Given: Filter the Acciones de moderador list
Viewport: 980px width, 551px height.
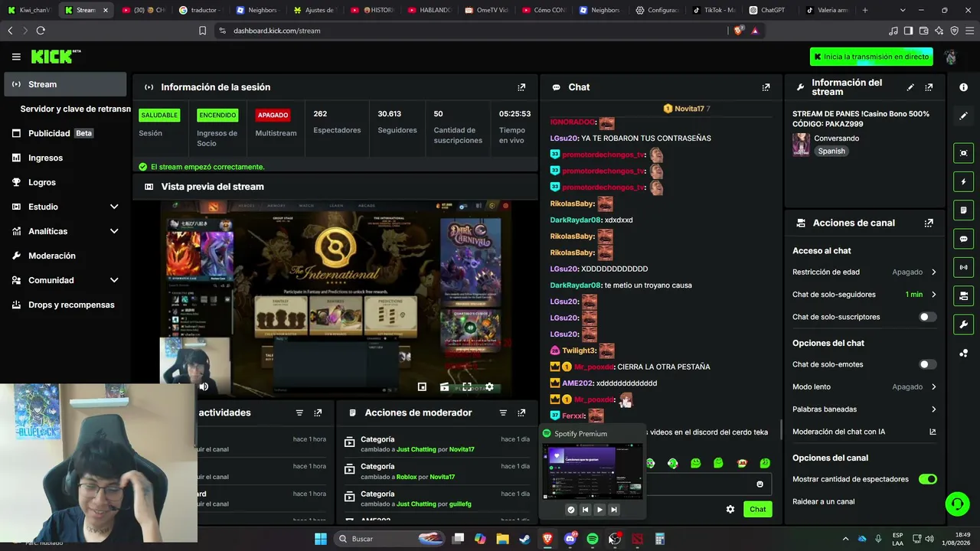Looking at the screenshot, I should pyautogui.click(x=503, y=412).
